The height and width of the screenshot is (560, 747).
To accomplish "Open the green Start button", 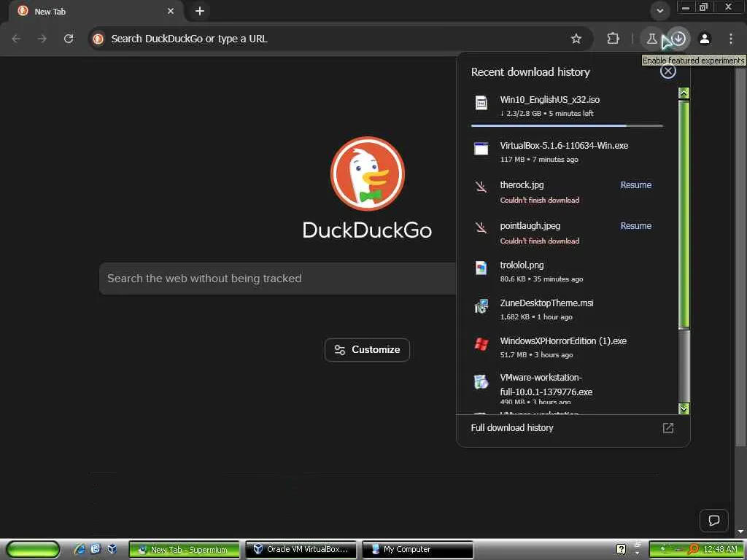I will tap(33, 550).
